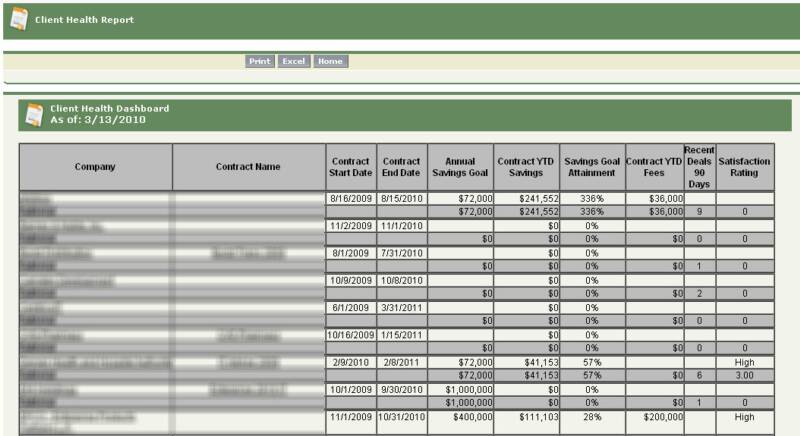Click the Client Health Dashboard notepad icon
Screen dimensions: 800x436
click(x=34, y=114)
